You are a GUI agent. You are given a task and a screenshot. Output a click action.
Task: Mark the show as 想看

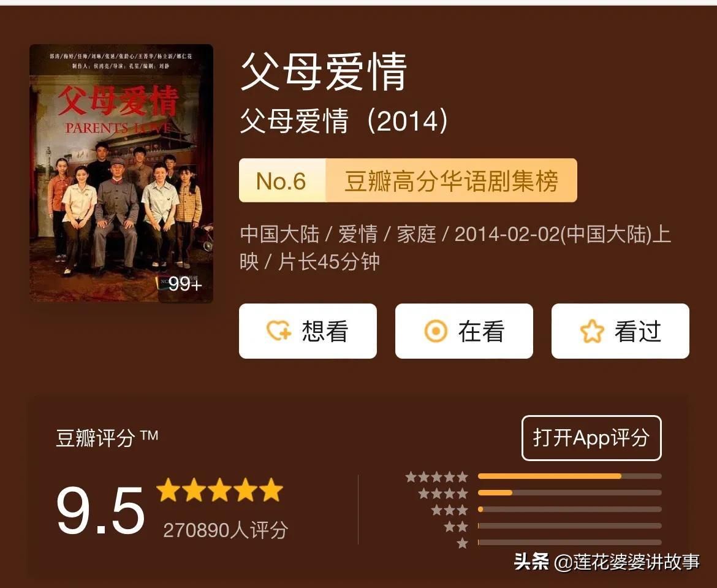(x=308, y=331)
